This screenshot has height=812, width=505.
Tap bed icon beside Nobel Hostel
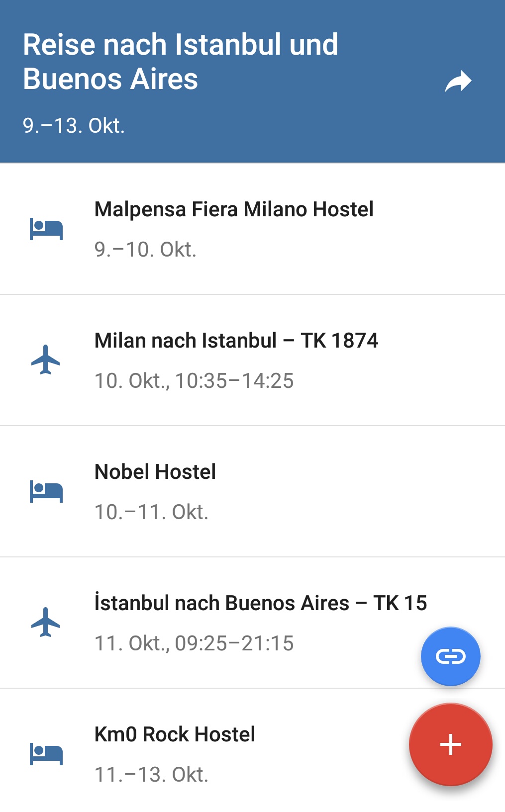coord(46,491)
